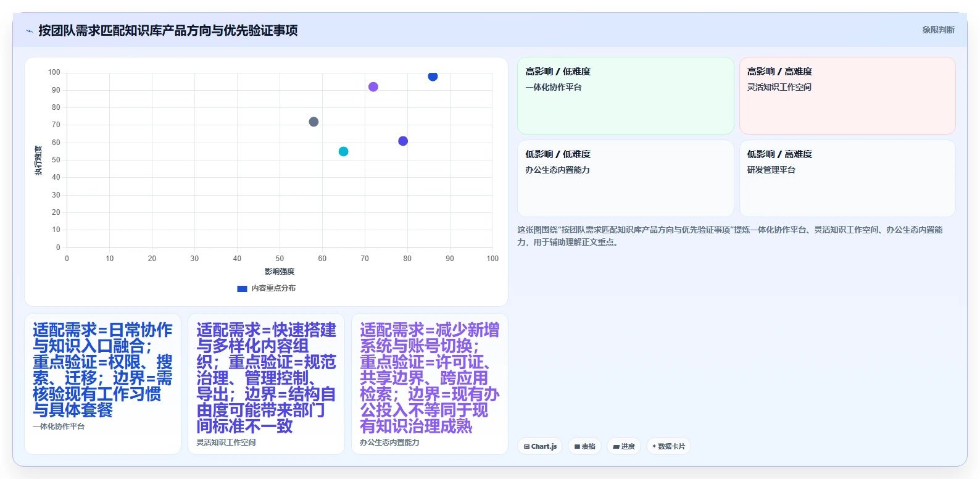Click 灵活知识工作空间 in the pink quadrant
The image size is (980, 479).
[x=779, y=87]
